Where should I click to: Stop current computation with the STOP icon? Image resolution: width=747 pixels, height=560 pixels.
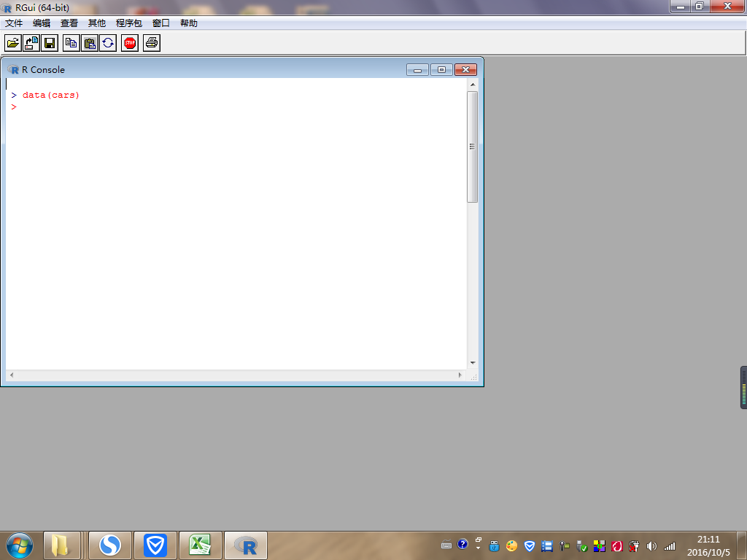(130, 43)
